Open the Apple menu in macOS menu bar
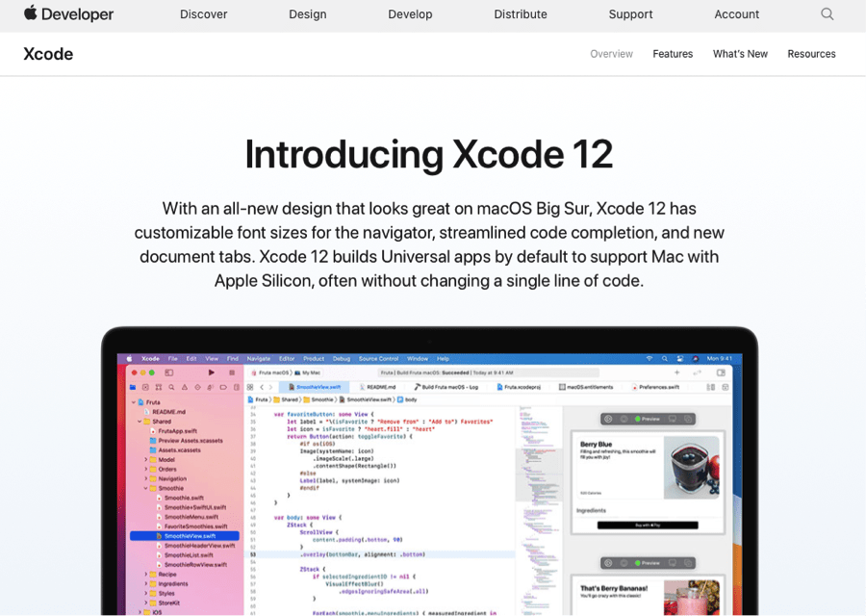Image resolution: width=866 pixels, height=616 pixels. coord(130,359)
